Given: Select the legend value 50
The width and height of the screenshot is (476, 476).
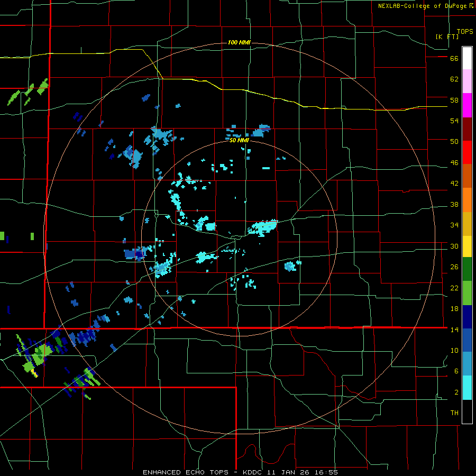Looking at the screenshot, I should point(454,142).
